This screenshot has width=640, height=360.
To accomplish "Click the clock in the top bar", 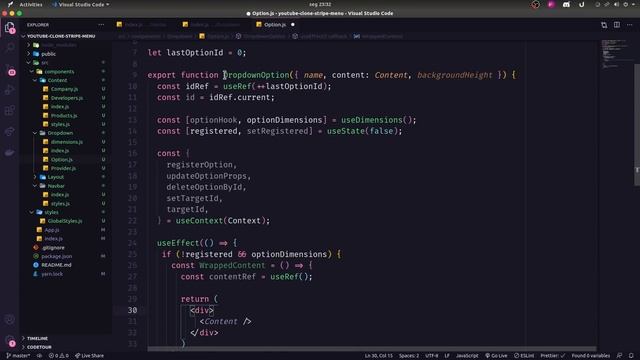I will click(x=320, y=4).
